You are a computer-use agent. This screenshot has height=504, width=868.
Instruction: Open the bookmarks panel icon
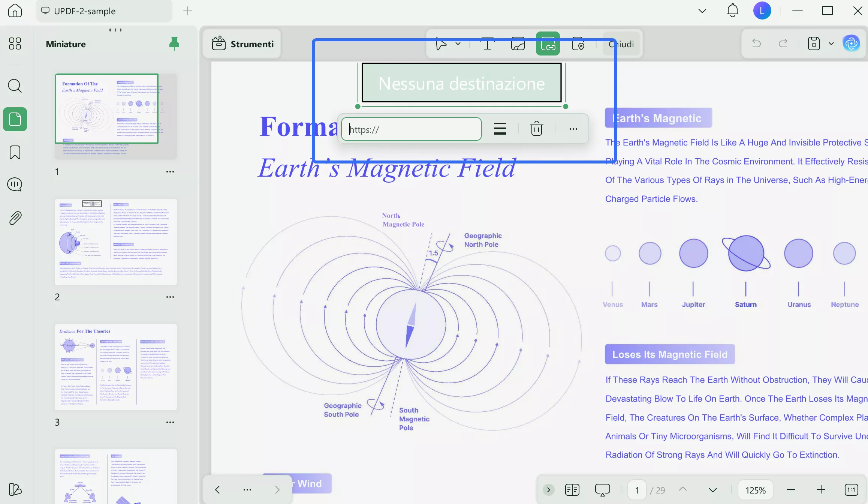pos(15,152)
